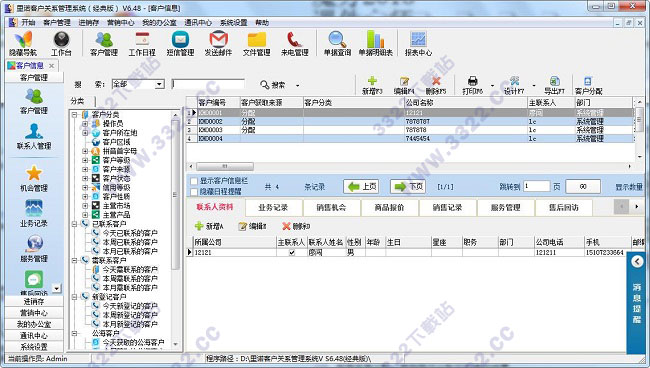Image resolution: width=650 pixels, height=368 pixels.
Task: Click 新增A in the contact panel
Action: pos(209,226)
